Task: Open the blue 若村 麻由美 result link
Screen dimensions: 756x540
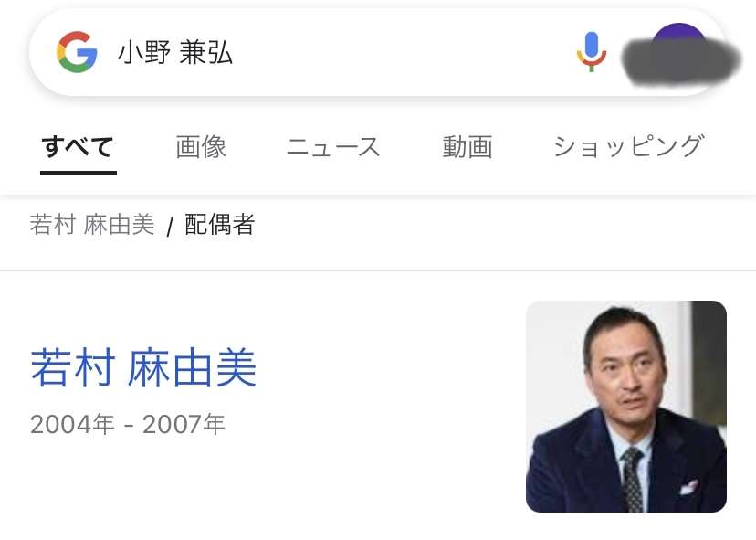Action: [143, 368]
